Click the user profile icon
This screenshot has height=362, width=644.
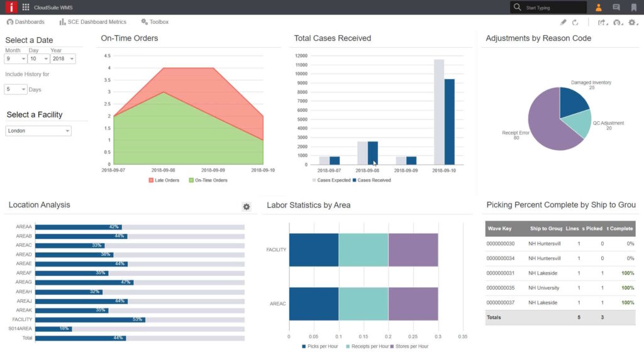pos(598,7)
